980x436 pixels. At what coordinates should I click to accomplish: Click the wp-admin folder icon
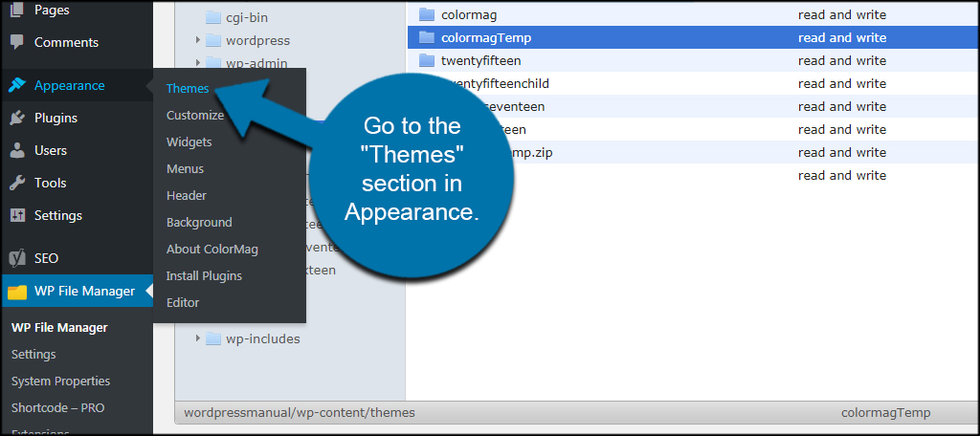click(213, 63)
